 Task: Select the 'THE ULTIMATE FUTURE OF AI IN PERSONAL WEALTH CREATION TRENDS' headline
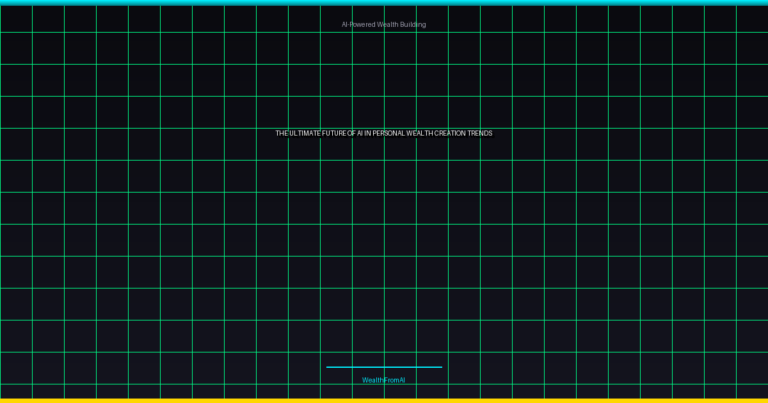coord(384,133)
